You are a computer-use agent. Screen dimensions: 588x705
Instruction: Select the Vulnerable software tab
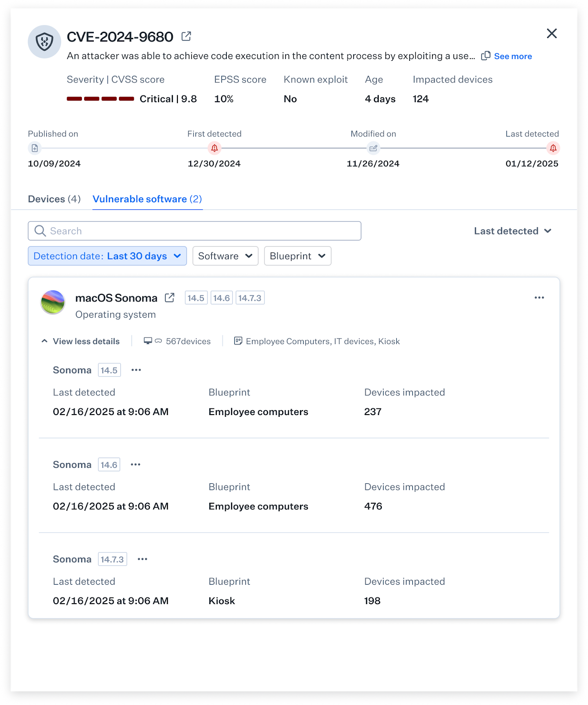(x=147, y=199)
